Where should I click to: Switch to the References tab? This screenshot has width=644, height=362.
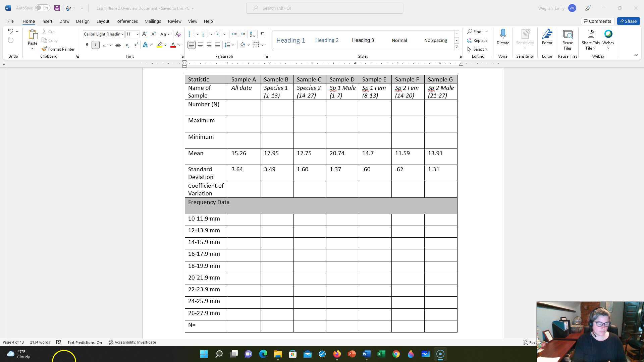point(127,21)
